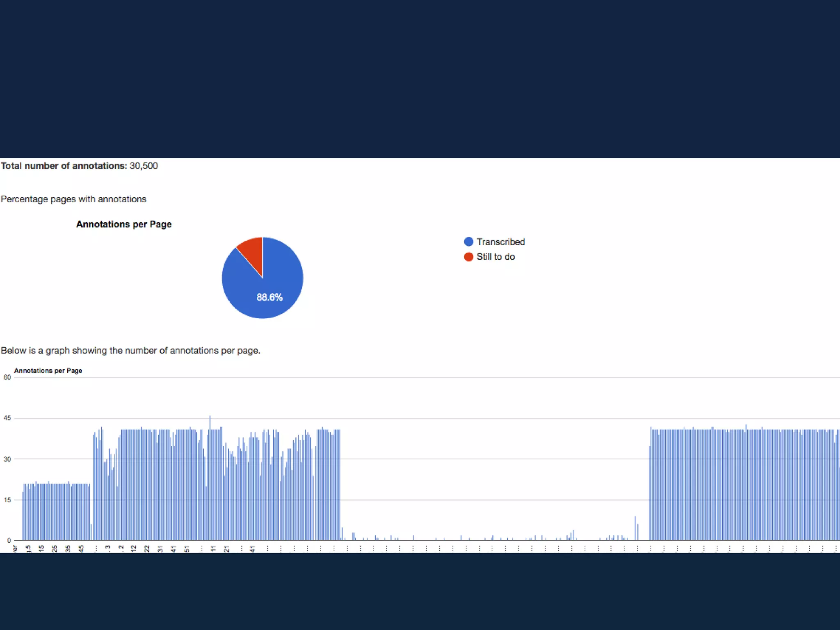This screenshot has height=630, width=840.
Task: Click the Below is a graph sentence
Action: click(130, 351)
